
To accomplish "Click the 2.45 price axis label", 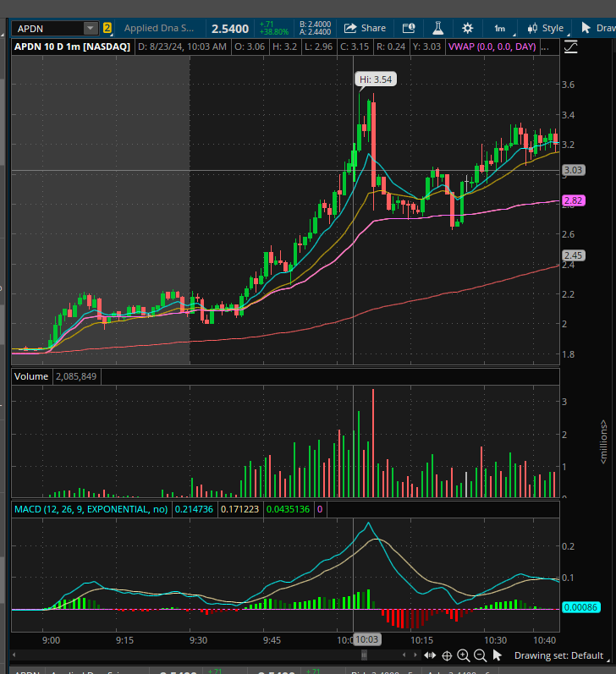I will [x=574, y=255].
